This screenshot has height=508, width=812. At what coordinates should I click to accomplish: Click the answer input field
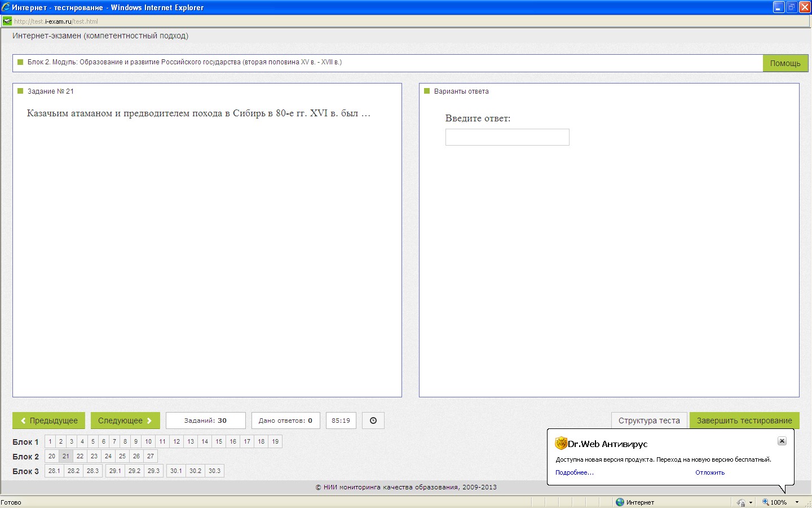coord(507,137)
